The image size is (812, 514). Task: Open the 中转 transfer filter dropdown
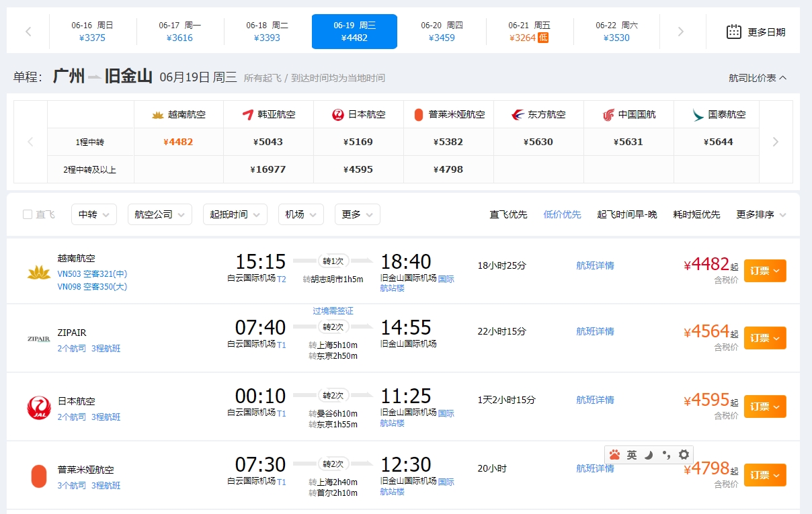pyautogui.click(x=94, y=214)
